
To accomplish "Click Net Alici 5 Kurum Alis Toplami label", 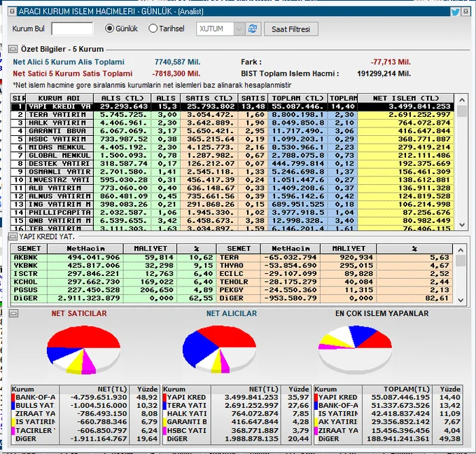I will pyautogui.click(x=69, y=62).
